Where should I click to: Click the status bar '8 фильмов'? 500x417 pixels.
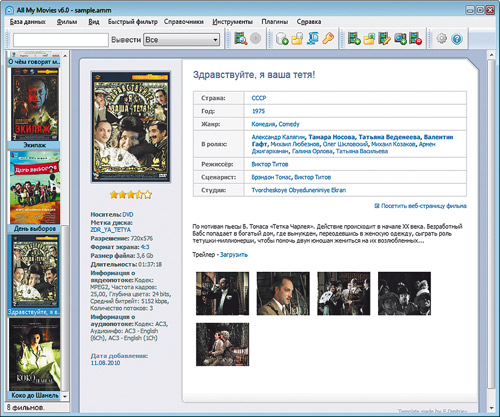click(26, 407)
